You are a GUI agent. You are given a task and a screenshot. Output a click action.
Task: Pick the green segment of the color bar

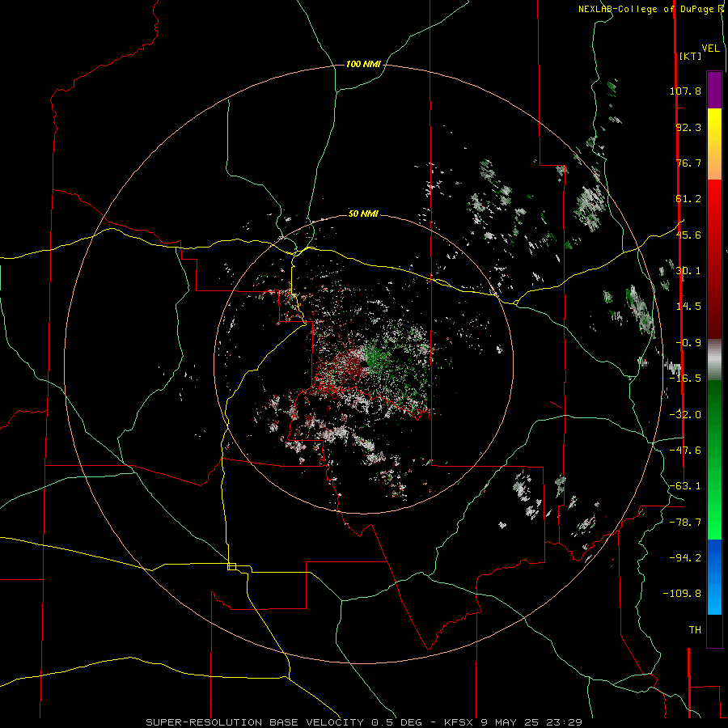[x=714, y=459]
